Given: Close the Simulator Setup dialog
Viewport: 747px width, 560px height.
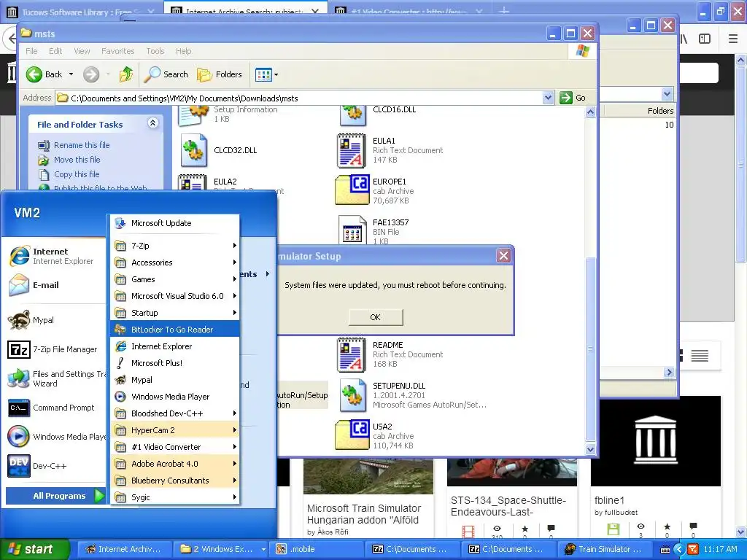Looking at the screenshot, I should pos(503,256).
